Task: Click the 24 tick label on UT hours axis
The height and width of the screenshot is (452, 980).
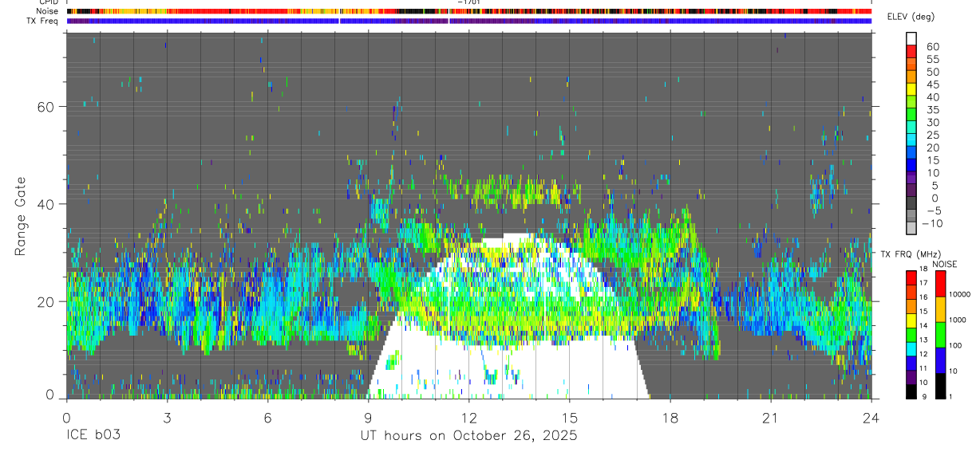Action: 871,418
